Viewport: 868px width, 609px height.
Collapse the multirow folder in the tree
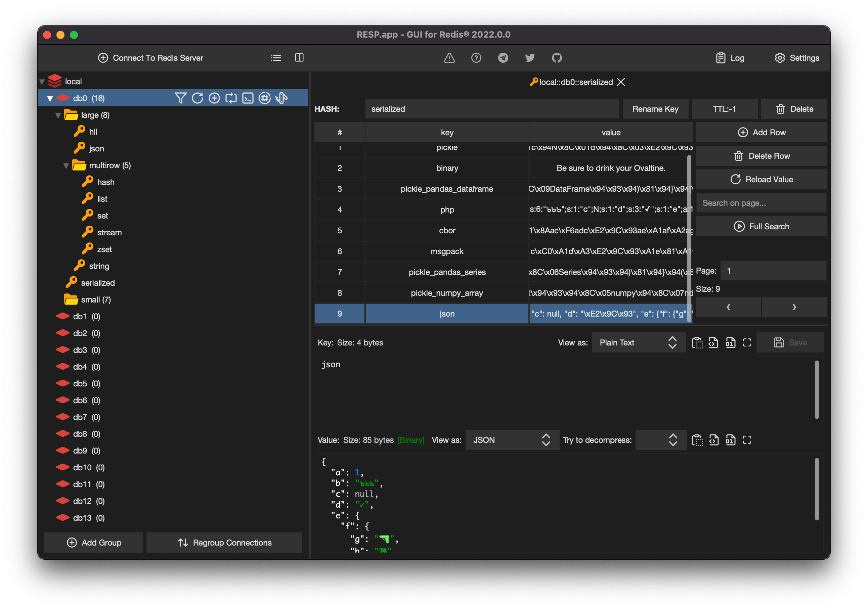[x=66, y=165]
